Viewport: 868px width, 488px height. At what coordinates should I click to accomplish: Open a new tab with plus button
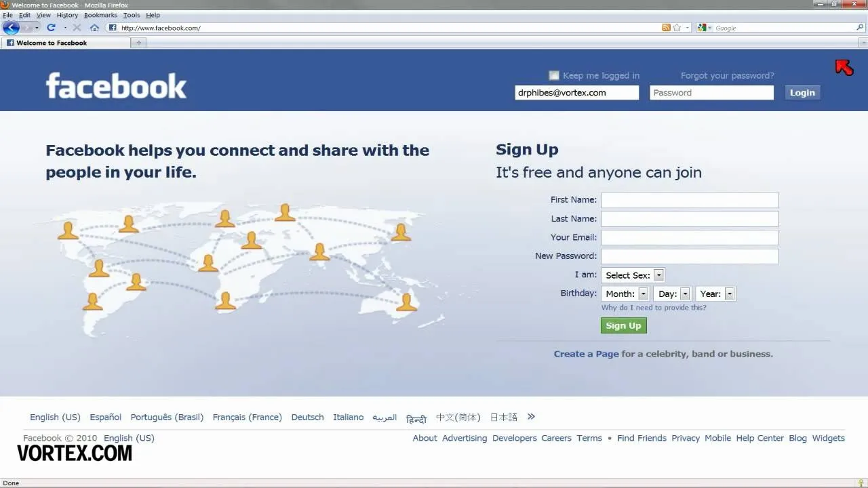[x=139, y=43]
